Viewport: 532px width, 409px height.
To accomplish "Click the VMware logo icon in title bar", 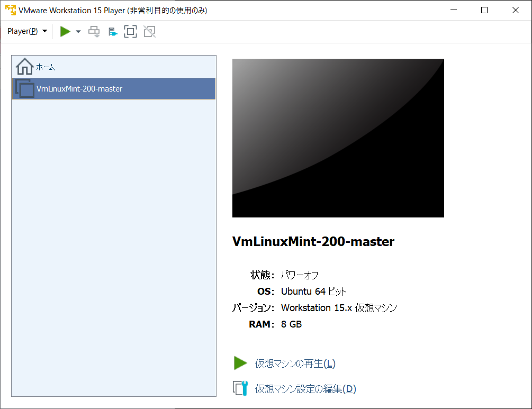I will point(11,10).
